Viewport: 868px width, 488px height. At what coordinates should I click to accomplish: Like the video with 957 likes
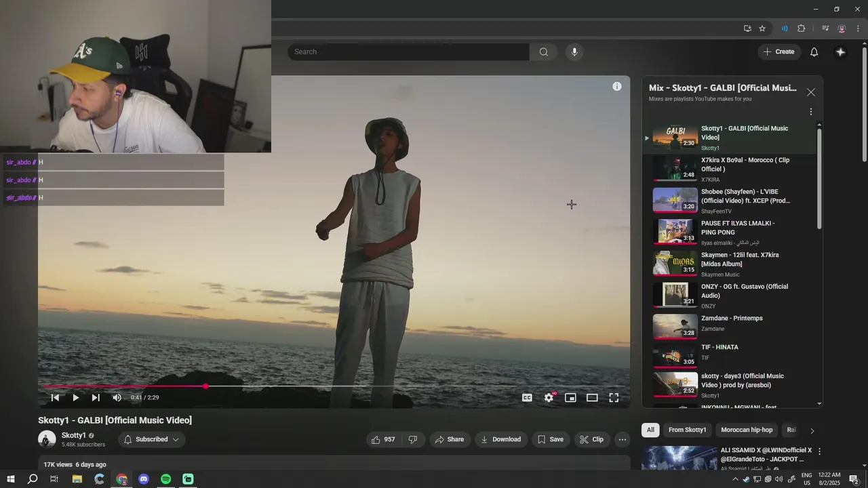click(382, 439)
